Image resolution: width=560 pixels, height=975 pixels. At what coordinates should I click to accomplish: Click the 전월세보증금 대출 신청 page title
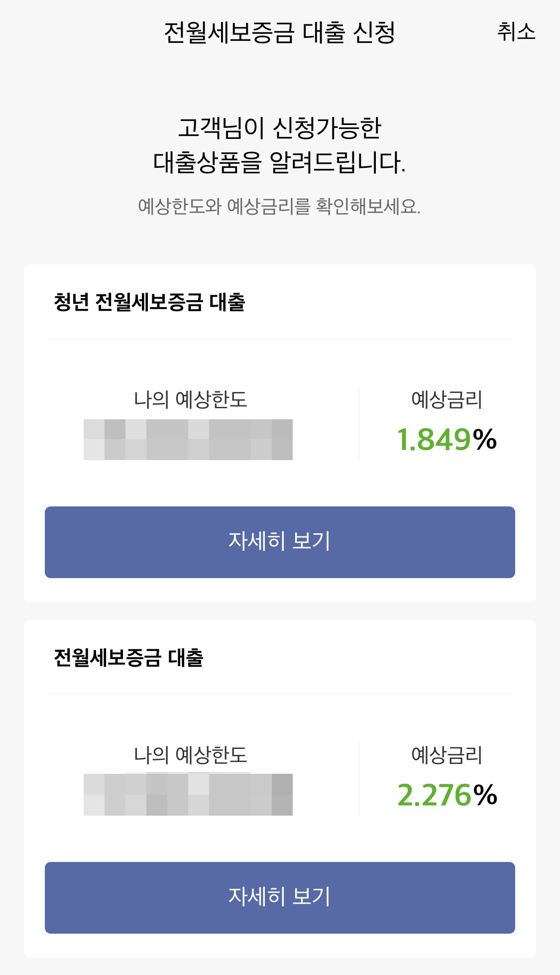[x=279, y=33]
